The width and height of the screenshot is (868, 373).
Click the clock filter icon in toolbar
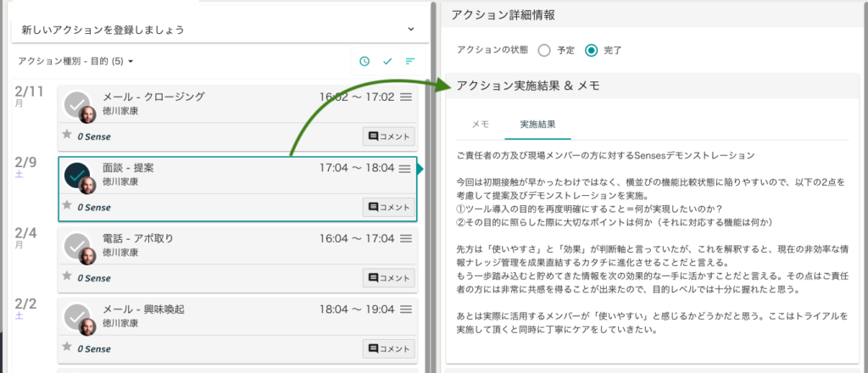(x=364, y=61)
